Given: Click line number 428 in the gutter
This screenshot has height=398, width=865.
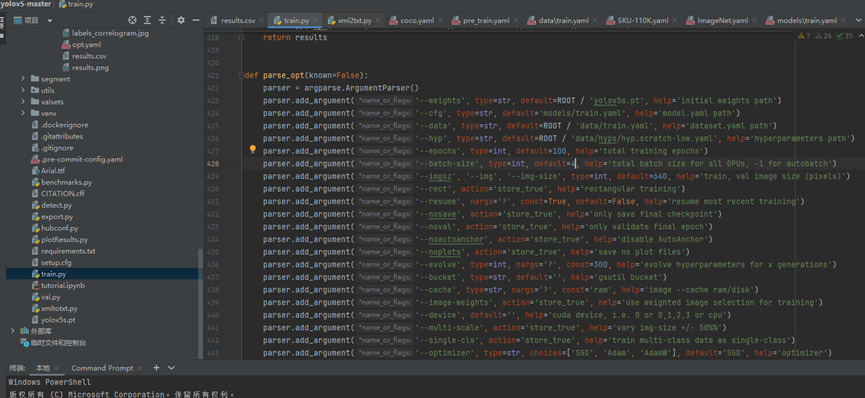Looking at the screenshot, I should 213,164.
